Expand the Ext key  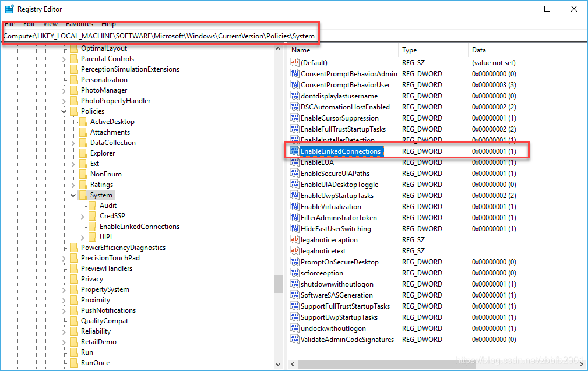pyautogui.click(x=73, y=164)
